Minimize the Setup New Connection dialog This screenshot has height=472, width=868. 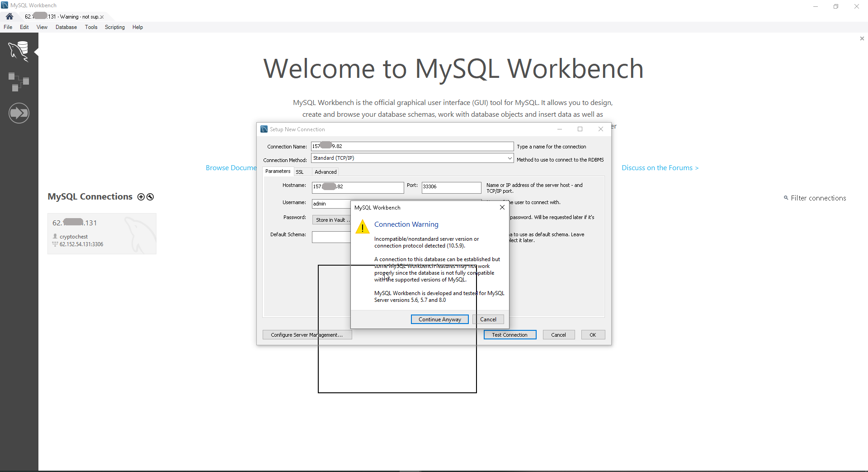(560, 129)
